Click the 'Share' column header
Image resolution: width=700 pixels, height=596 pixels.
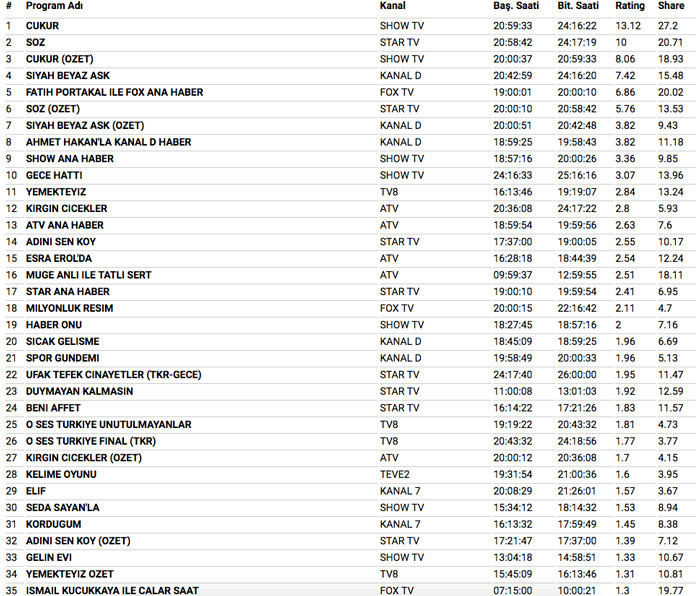(671, 6)
